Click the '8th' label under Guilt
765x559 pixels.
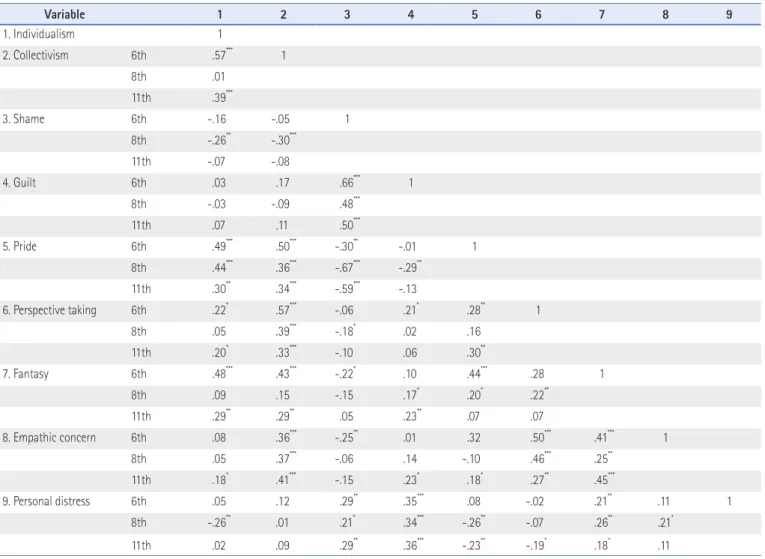tap(139, 204)
